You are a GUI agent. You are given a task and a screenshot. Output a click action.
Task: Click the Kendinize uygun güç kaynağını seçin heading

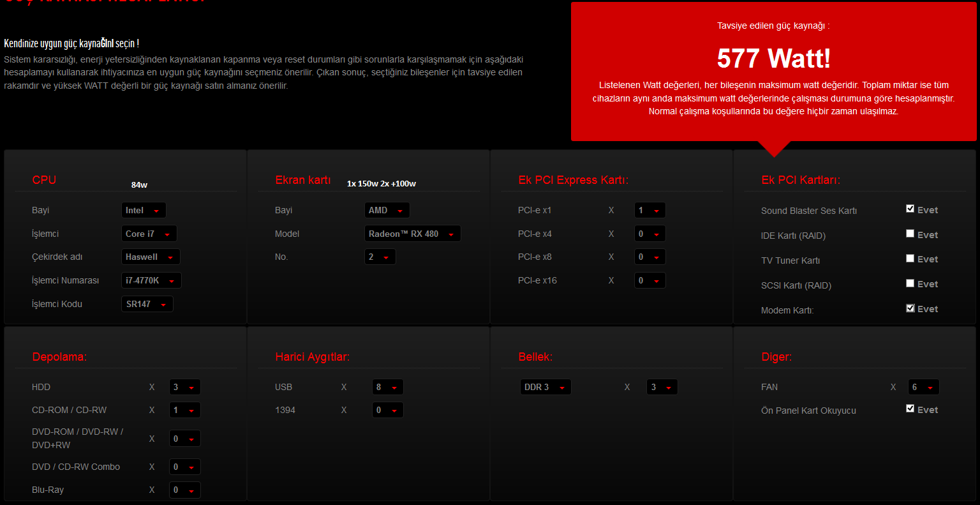coord(71,43)
